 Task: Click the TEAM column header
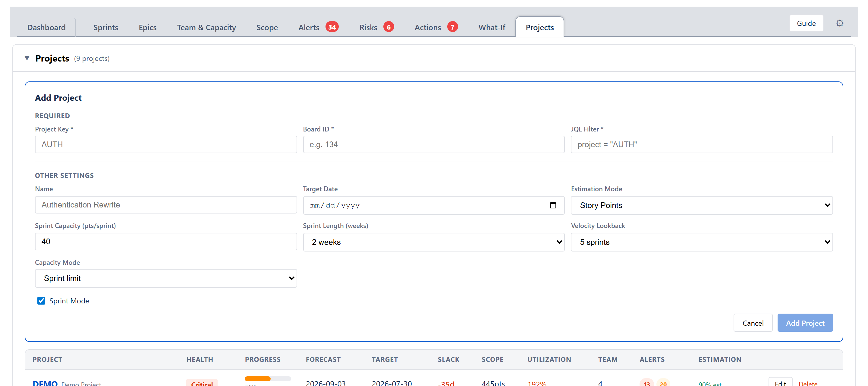[x=608, y=359]
